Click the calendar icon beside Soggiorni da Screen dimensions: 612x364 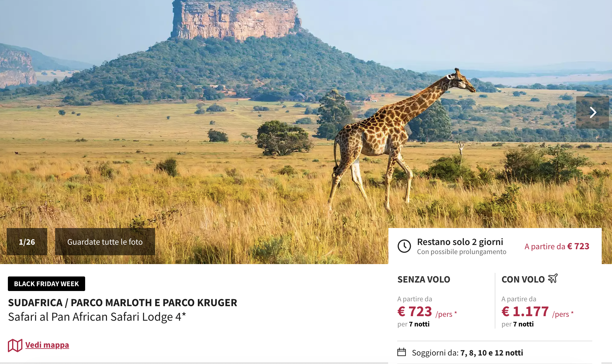(401, 352)
